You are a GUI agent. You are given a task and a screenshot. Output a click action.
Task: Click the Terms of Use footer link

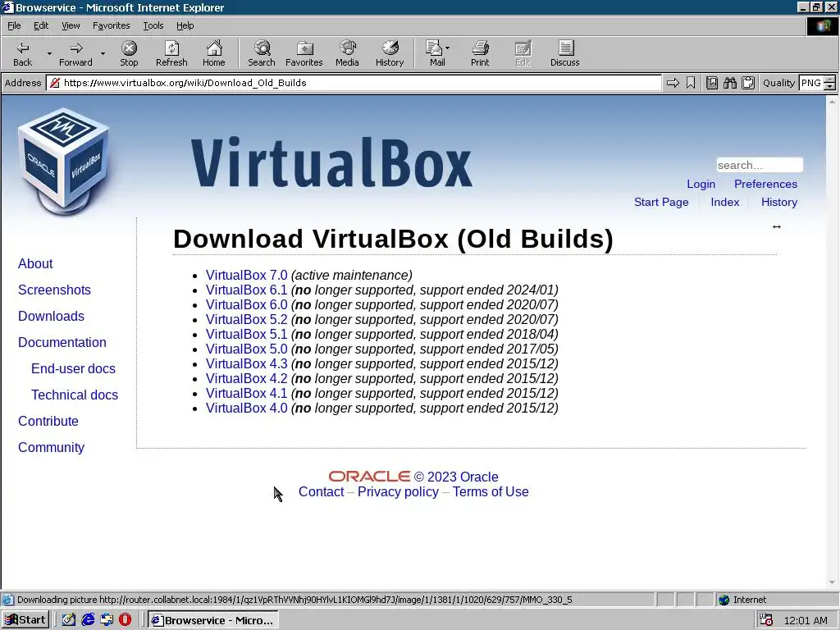[x=491, y=492]
